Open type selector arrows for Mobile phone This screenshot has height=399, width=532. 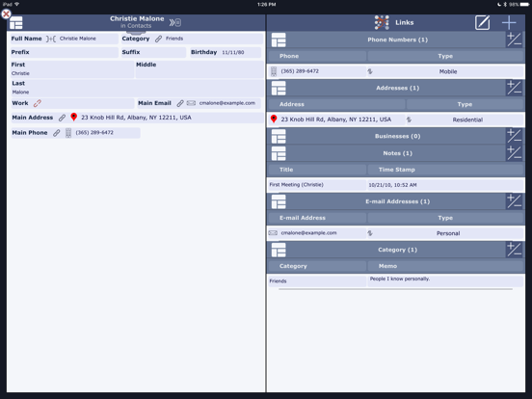[x=370, y=71]
